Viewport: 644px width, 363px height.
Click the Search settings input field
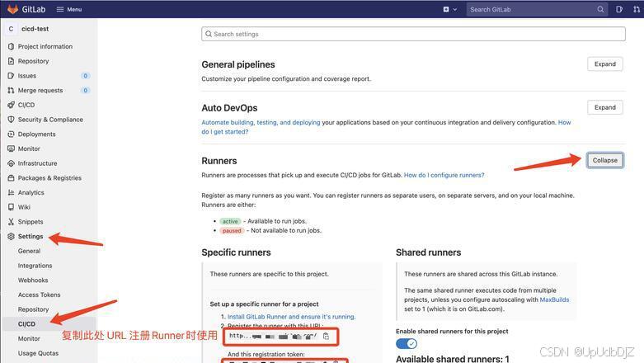[x=413, y=34]
